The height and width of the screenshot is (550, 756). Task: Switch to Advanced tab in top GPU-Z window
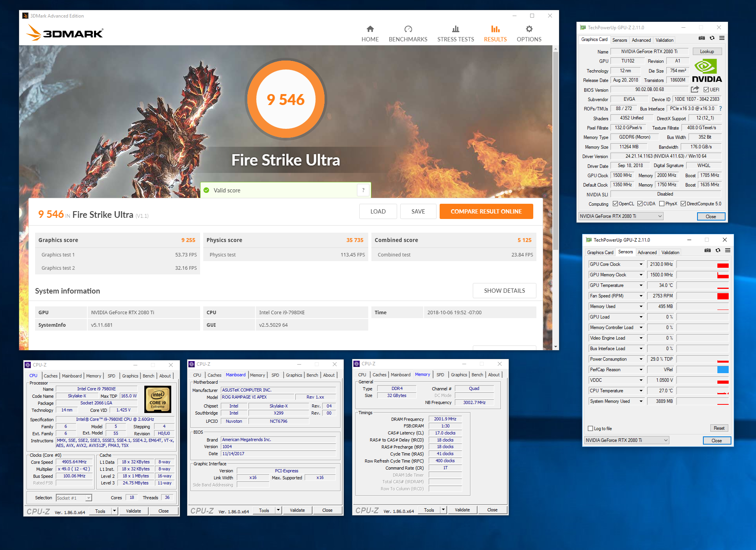(641, 40)
